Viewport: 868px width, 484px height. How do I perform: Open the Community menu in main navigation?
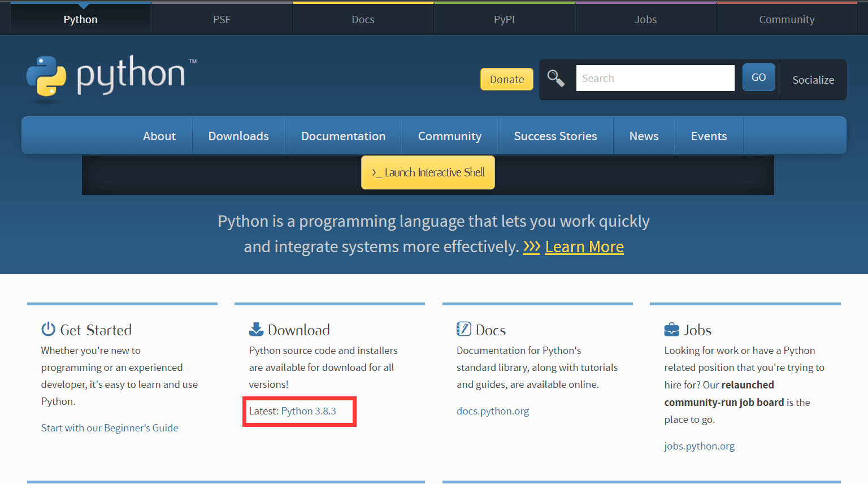tap(450, 136)
